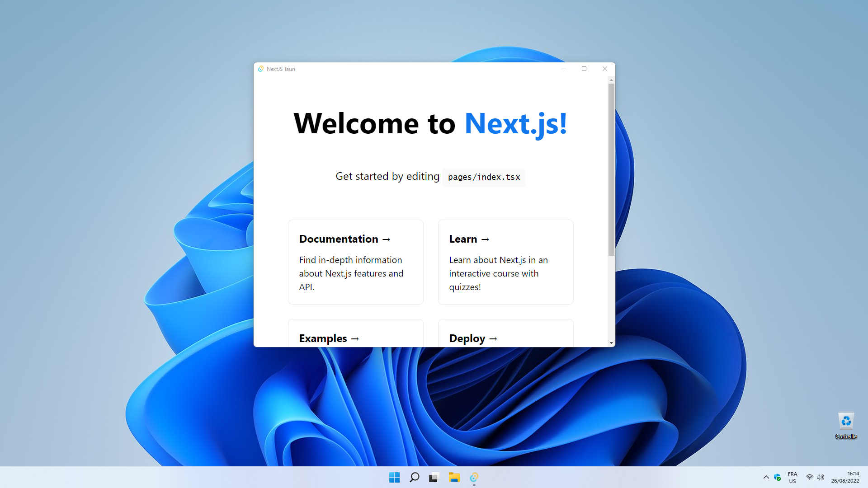Click the Search taskbar icon

(x=413, y=477)
